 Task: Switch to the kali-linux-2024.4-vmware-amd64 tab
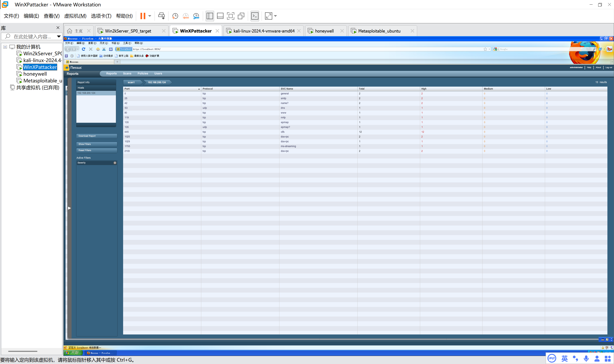click(x=264, y=31)
